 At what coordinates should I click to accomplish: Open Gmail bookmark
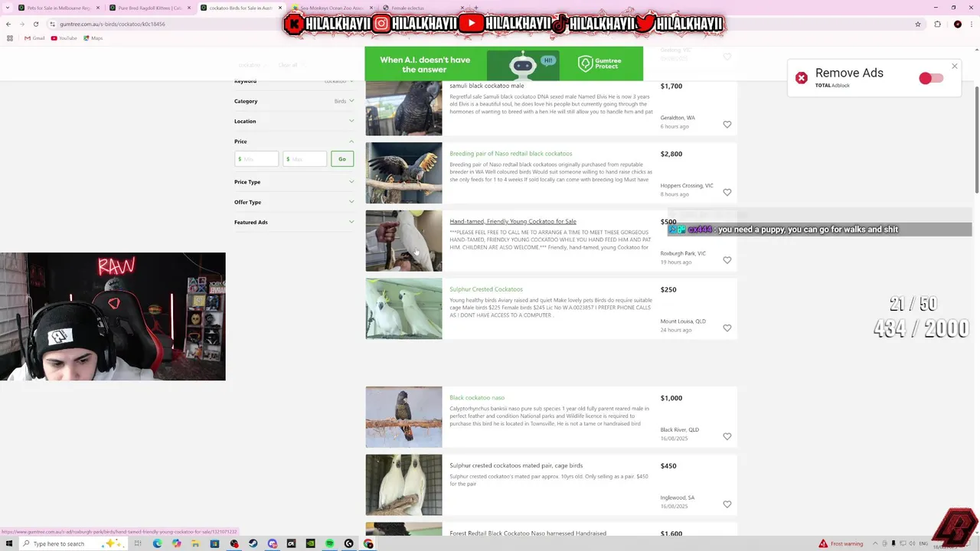click(x=34, y=38)
